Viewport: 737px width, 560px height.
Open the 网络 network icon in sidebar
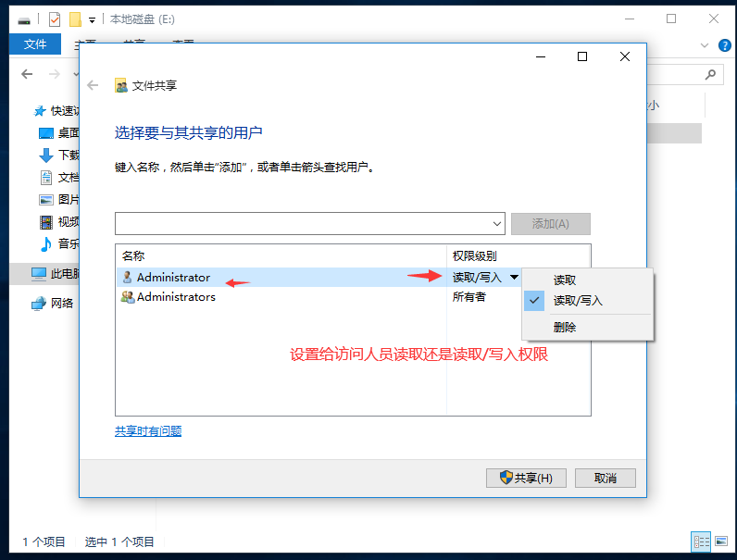point(39,303)
